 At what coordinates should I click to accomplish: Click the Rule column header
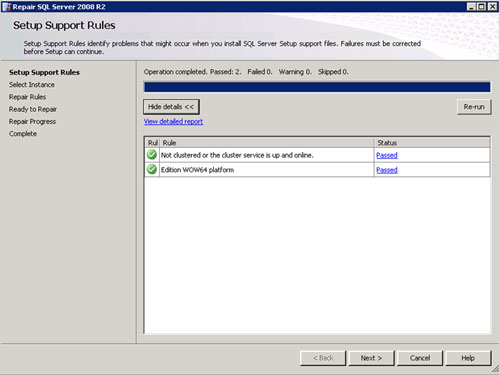click(x=267, y=143)
